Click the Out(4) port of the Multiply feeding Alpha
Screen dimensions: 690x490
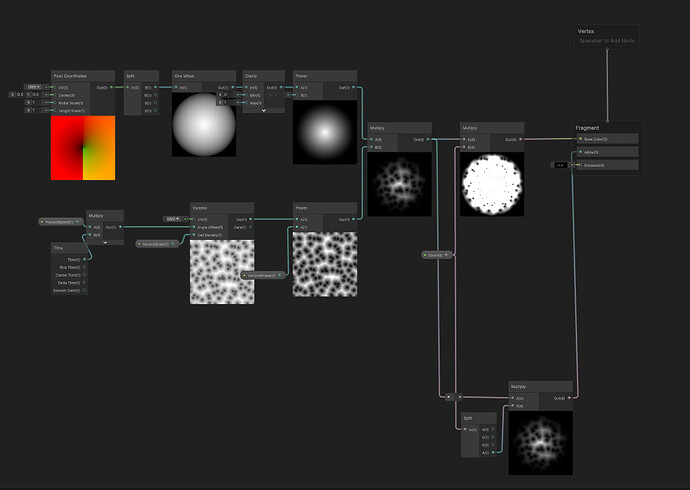coord(569,398)
